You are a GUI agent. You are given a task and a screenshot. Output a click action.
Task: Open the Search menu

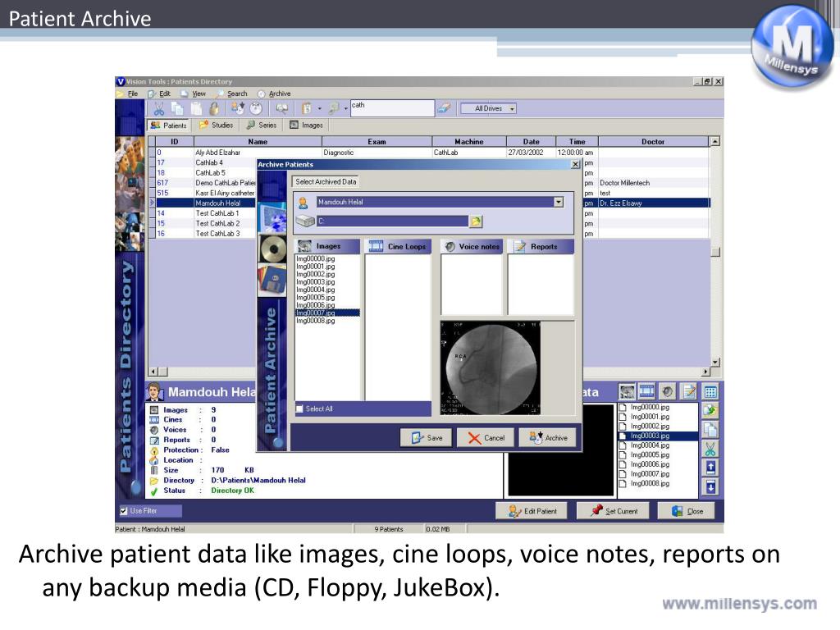tap(237, 94)
